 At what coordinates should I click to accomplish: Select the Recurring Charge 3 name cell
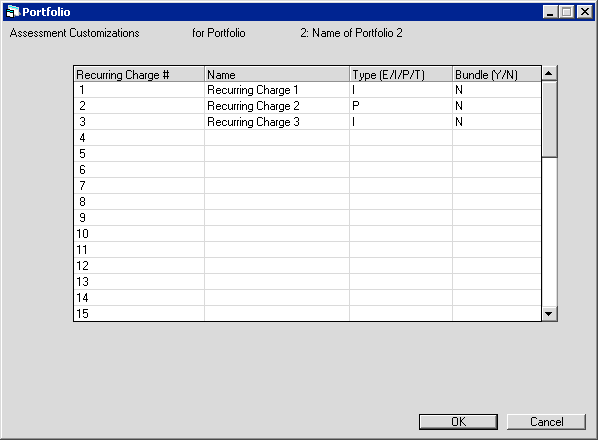(277, 122)
